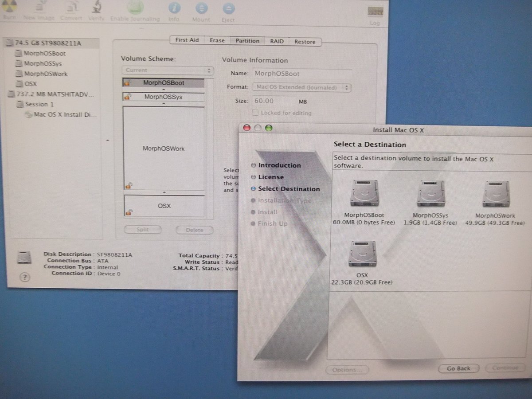Open the Volume Scheme Current dropdown

point(168,70)
